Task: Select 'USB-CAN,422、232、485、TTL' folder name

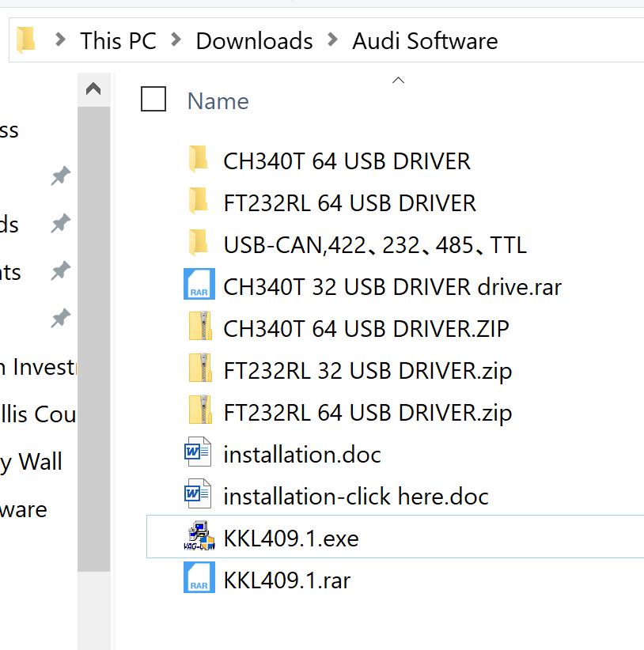Action: (375, 244)
